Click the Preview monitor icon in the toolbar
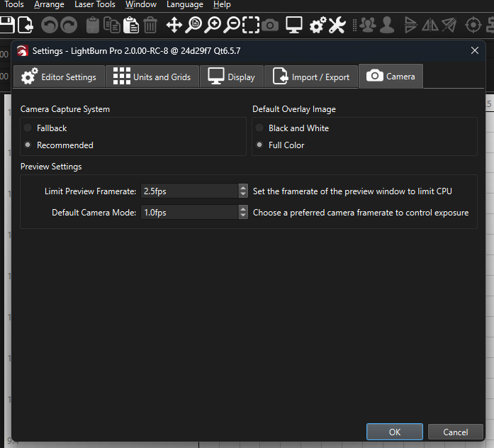 click(294, 25)
